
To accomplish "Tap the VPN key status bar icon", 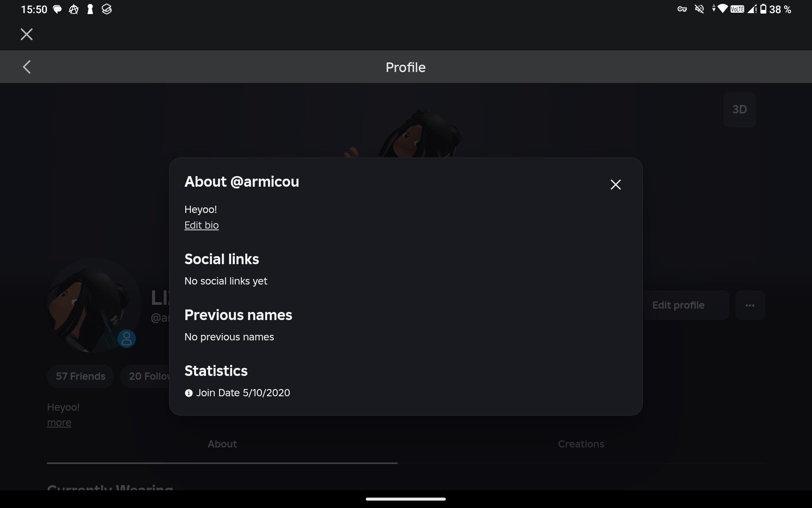I will [x=682, y=9].
